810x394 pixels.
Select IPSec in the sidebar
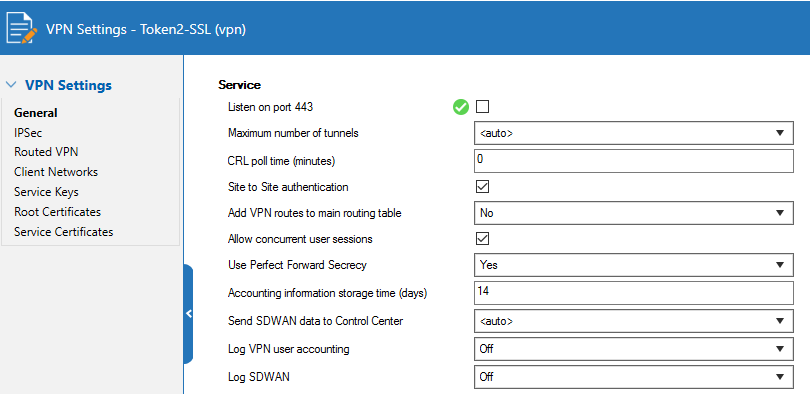point(28,133)
